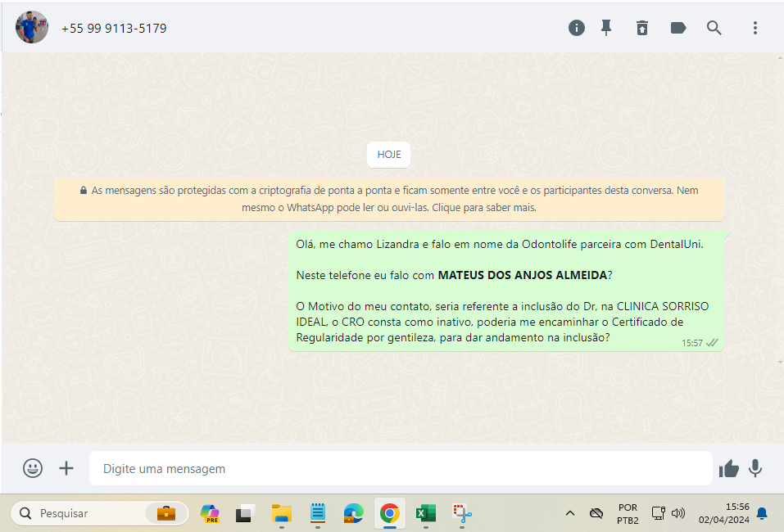The image size is (784, 532).
Task: Open the contact info icon
Action: (577, 28)
